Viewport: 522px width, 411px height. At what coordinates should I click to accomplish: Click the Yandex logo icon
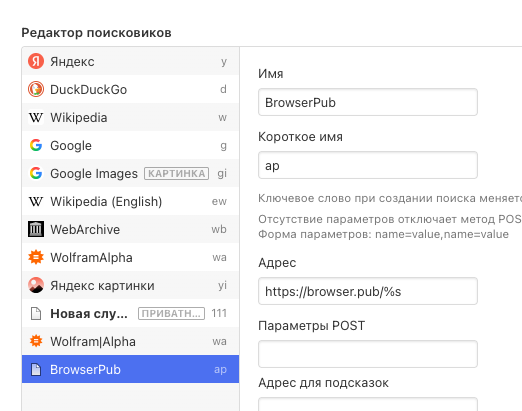(36, 61)
